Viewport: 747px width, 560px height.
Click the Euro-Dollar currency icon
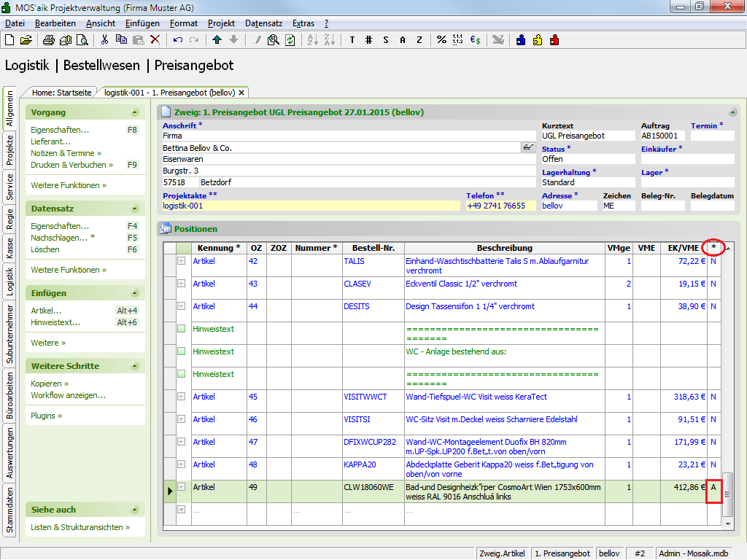click(x=475, y=40)
